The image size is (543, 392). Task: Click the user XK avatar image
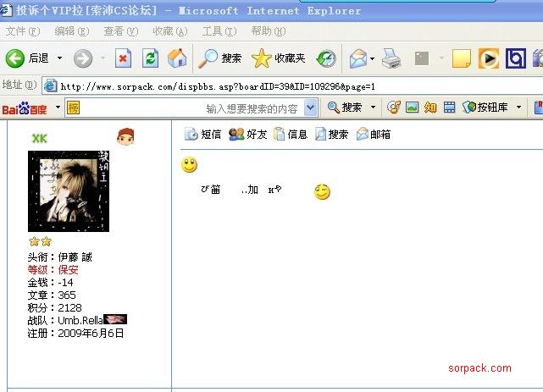tap(69, 191)
